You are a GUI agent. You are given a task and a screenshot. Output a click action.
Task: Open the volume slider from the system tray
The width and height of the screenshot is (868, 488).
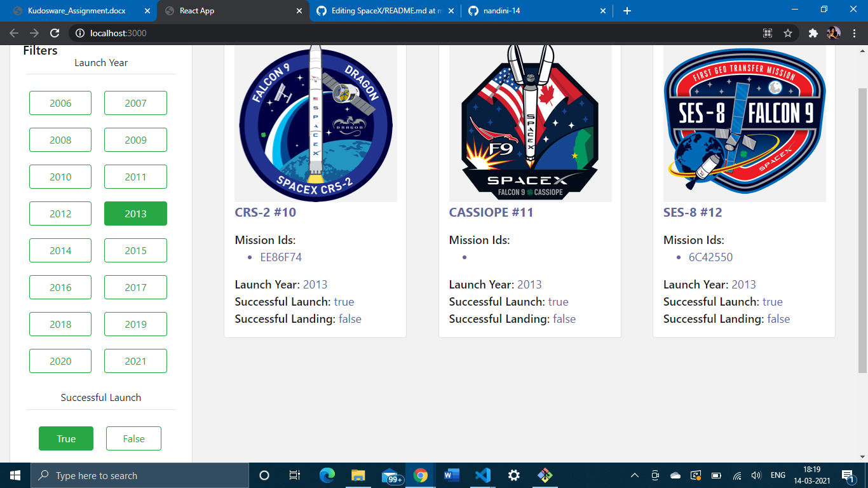[756, 475]
